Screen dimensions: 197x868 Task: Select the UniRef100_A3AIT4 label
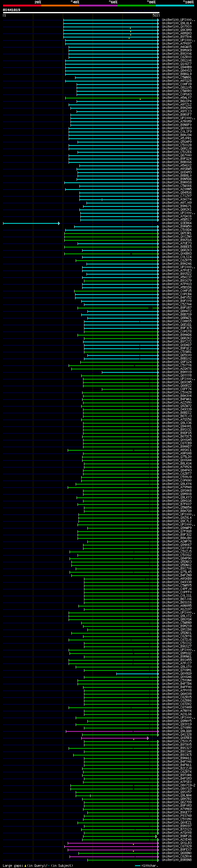point(177,200)
